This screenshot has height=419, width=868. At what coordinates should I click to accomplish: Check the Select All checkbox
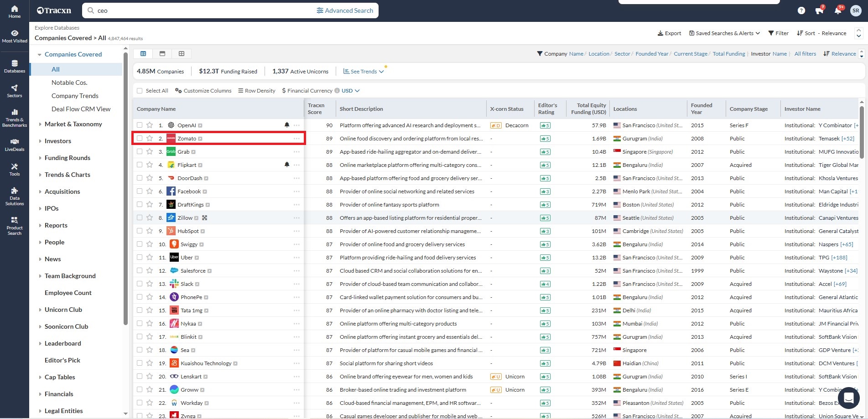pos(140,91)
